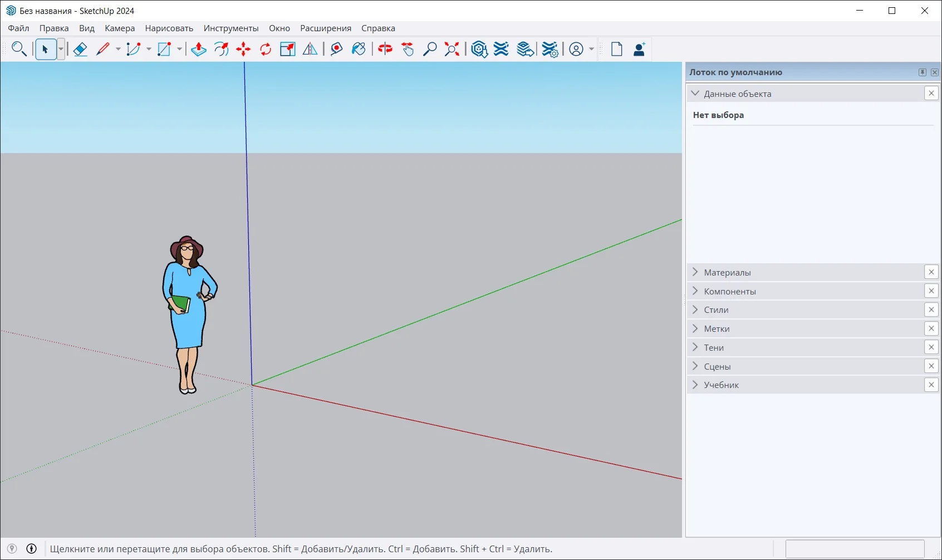Open the Extension Warehouse

coord(501,49)
